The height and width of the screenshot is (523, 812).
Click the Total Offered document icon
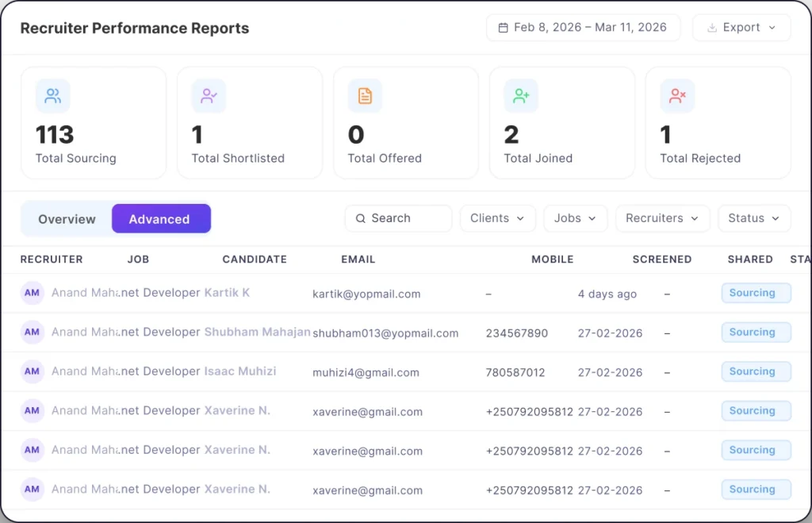point(365,96)
